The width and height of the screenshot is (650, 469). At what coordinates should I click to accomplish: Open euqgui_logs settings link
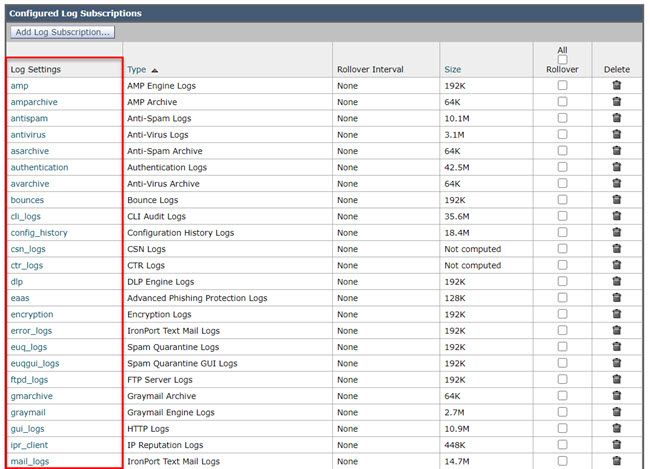[x=35, y=364]
